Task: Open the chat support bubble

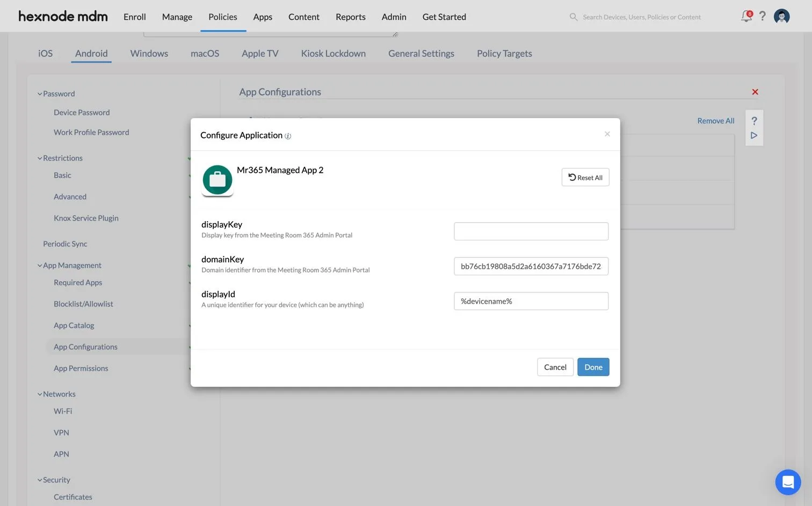Action: click(x=788, y=482)
